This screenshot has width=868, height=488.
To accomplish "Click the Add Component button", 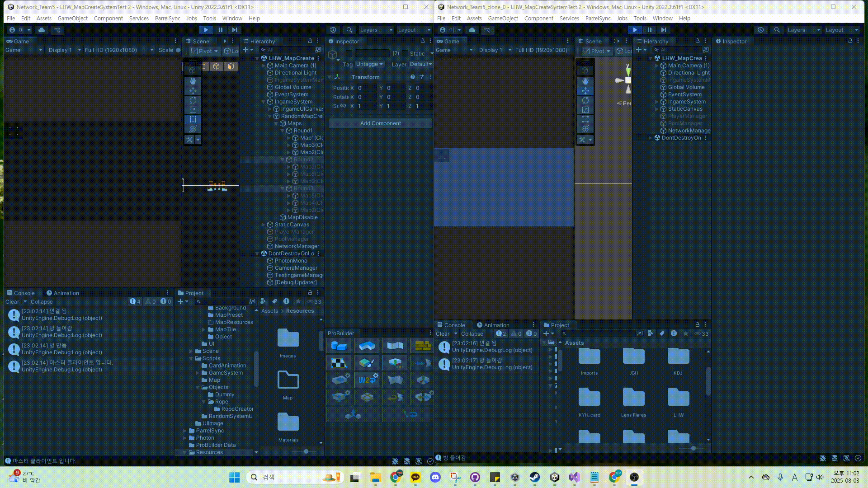I will click(380, 123).
